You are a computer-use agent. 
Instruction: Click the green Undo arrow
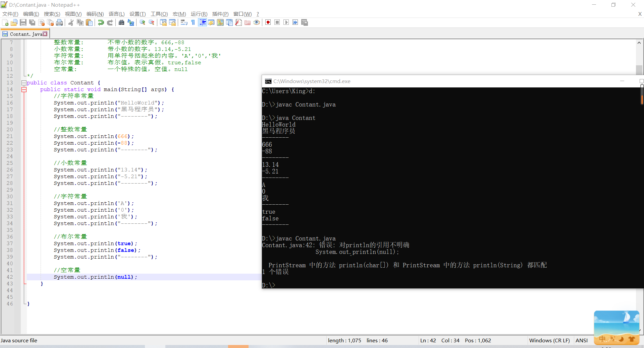pos(101,22)
